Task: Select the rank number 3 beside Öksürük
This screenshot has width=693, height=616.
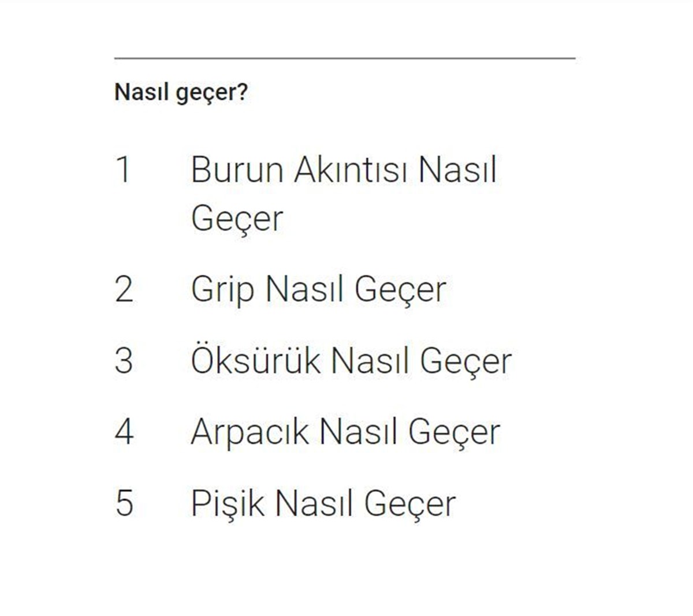Action: coord(124,360)
